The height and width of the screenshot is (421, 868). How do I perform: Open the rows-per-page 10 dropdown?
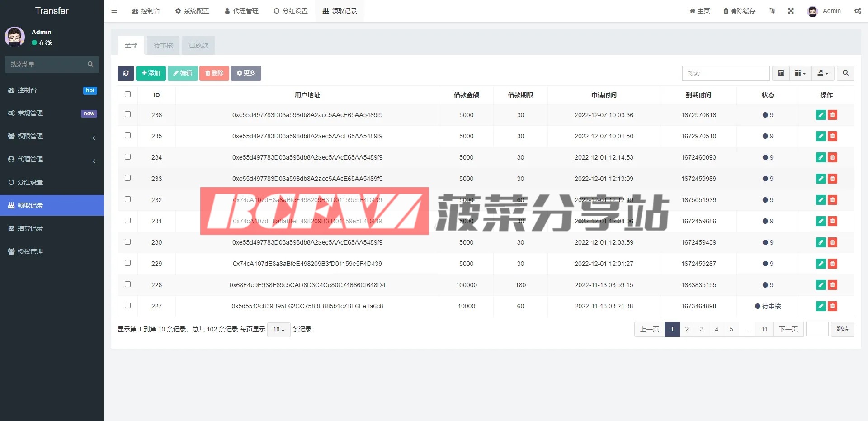(278, 330)
